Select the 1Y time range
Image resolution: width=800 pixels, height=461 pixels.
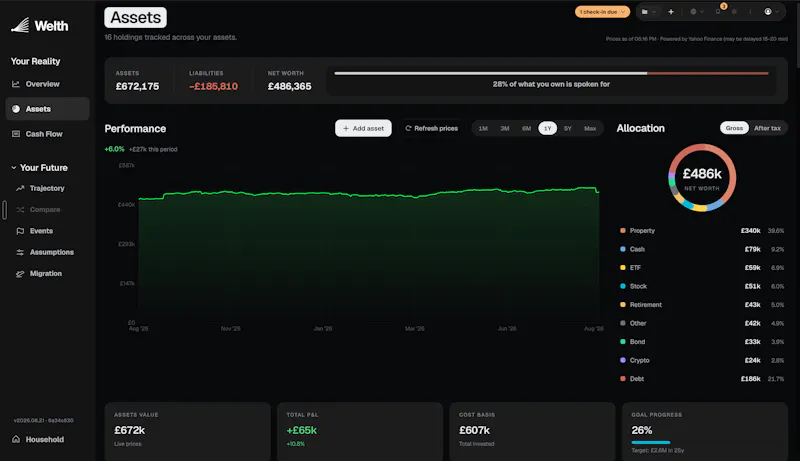(x=547, y=129)
